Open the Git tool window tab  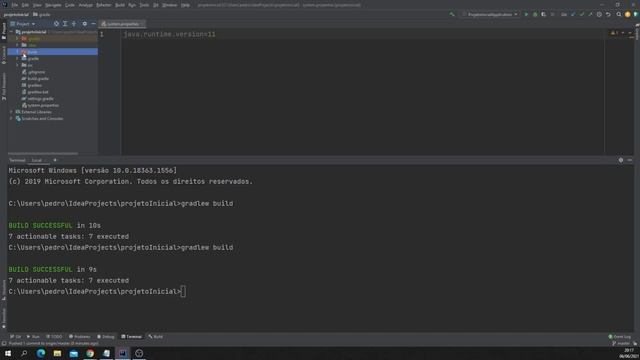pyautogui.click(x=16, y=337)
